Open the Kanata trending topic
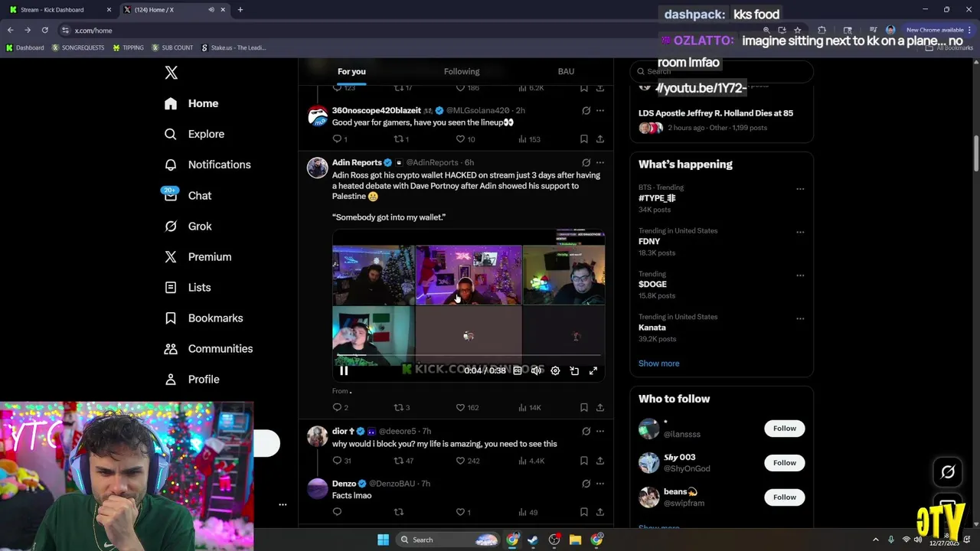Image resolution: width=980 pixels, height=551 pixels. click(x=652, y=328)
